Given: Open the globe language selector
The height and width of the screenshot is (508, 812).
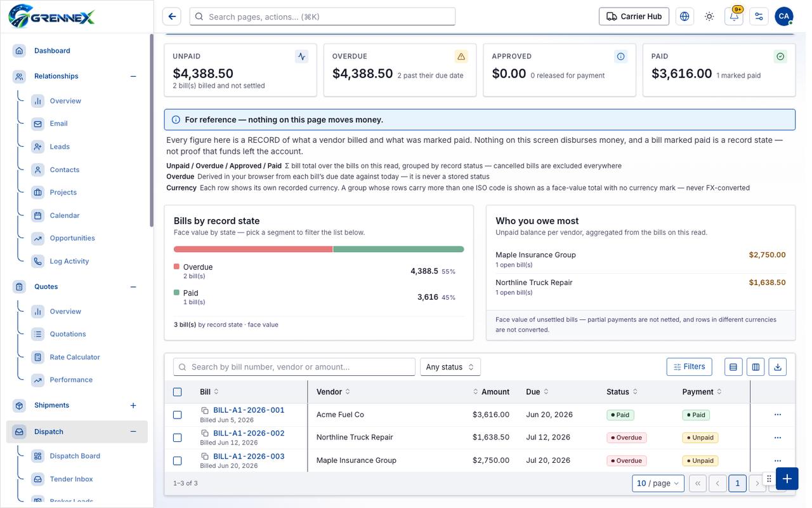Looking at the screenshot, I should pos(684,17).
